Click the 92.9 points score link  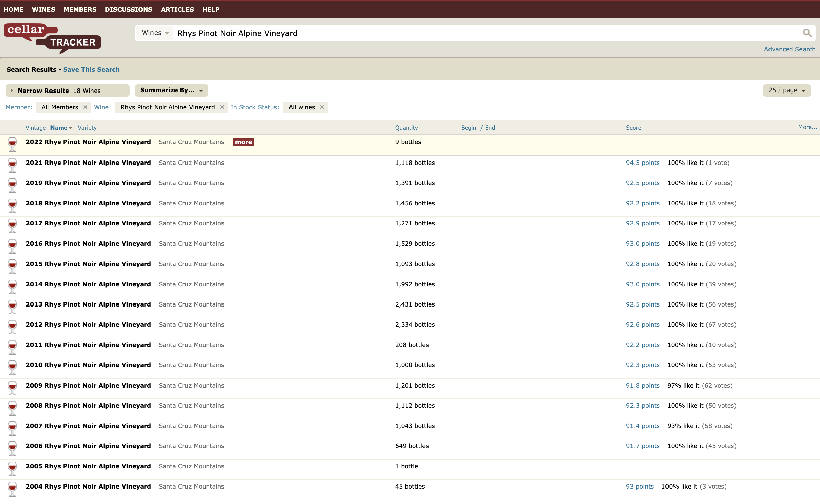(643, 223)
